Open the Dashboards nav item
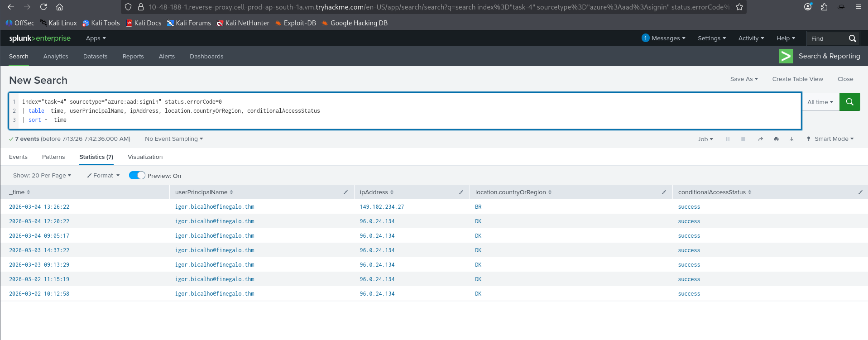The width and height of the screenshot is (868, 340). click(206, 56)
